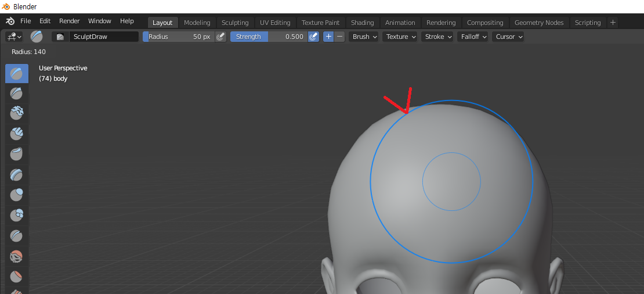This screenshot has height=294, width=644.
Task: Toggle radius pen pressure sensitivity
Action: pos(220,37)
